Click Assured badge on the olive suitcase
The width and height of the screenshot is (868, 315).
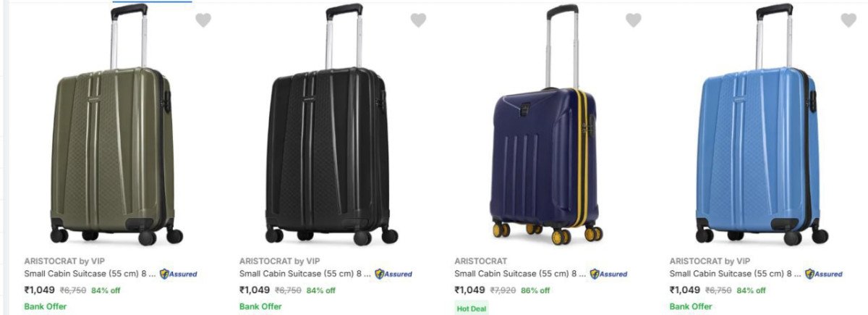pyautogui.click(x=179, y=274)
